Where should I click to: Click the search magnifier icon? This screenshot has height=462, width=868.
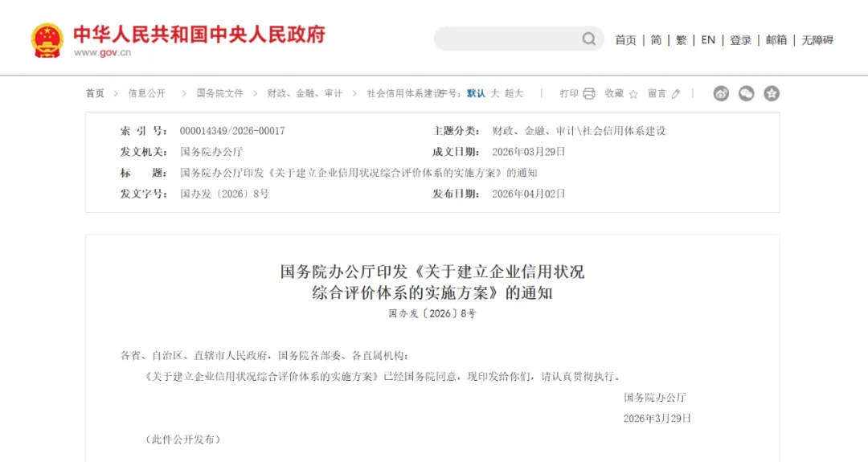point(588,39)
